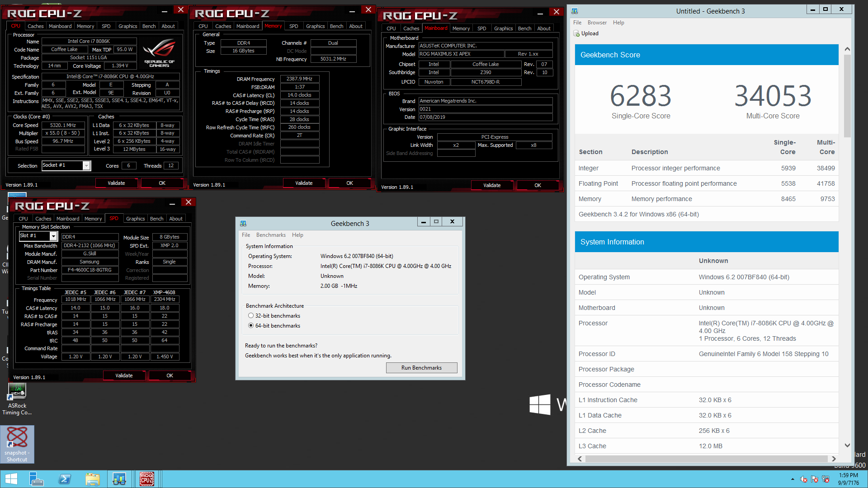Click the Run Benchmarks button
Image resolution: width=868 pixels, height=488 pixels.
(x=421, y=368)
